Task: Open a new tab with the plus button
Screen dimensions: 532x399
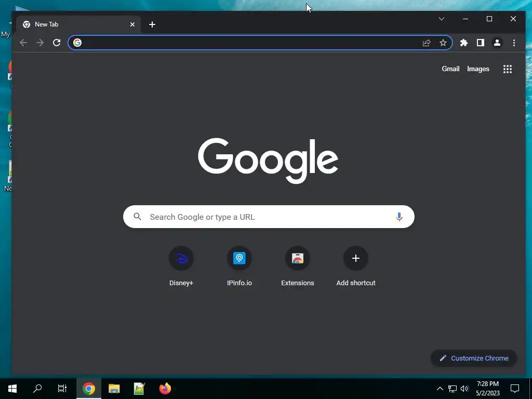Action: coord(152,24)
